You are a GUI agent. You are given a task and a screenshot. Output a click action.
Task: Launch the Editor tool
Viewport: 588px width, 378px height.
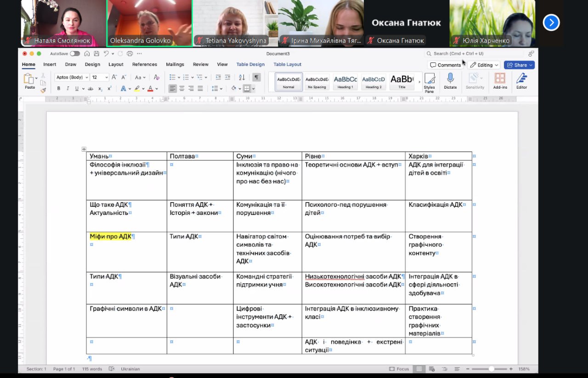point(521,81)
